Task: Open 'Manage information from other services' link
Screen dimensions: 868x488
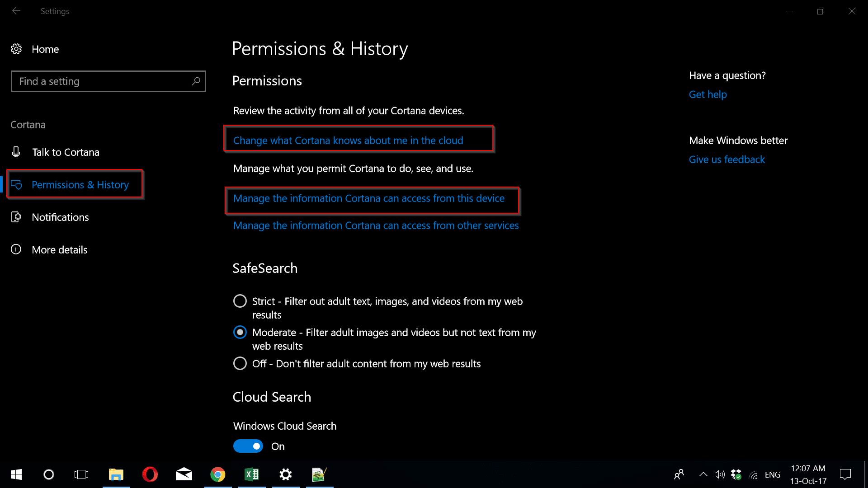Action: coord(376,225)
